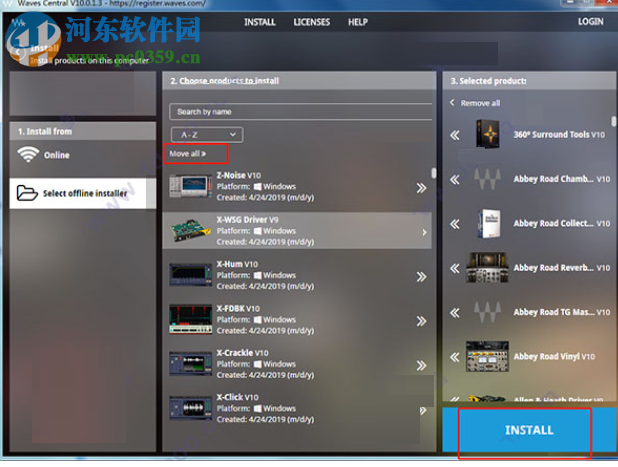Click the search by name field

(301, 112)
